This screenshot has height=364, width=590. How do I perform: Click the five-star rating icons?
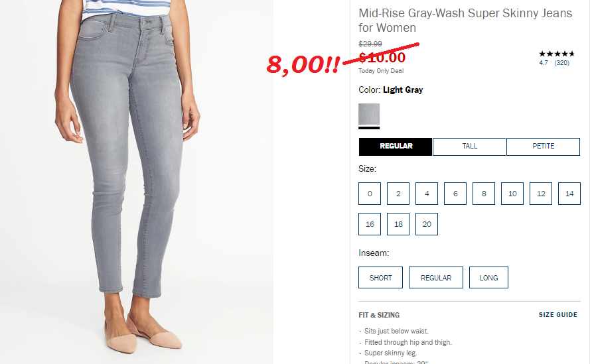(x=557, y=54)
